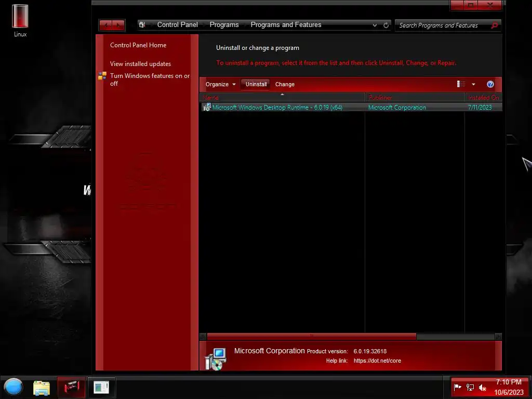Open the Linux recycle bin desktop icon
The width and height of the screenshot is (532, 399).
tap(20, 20)
